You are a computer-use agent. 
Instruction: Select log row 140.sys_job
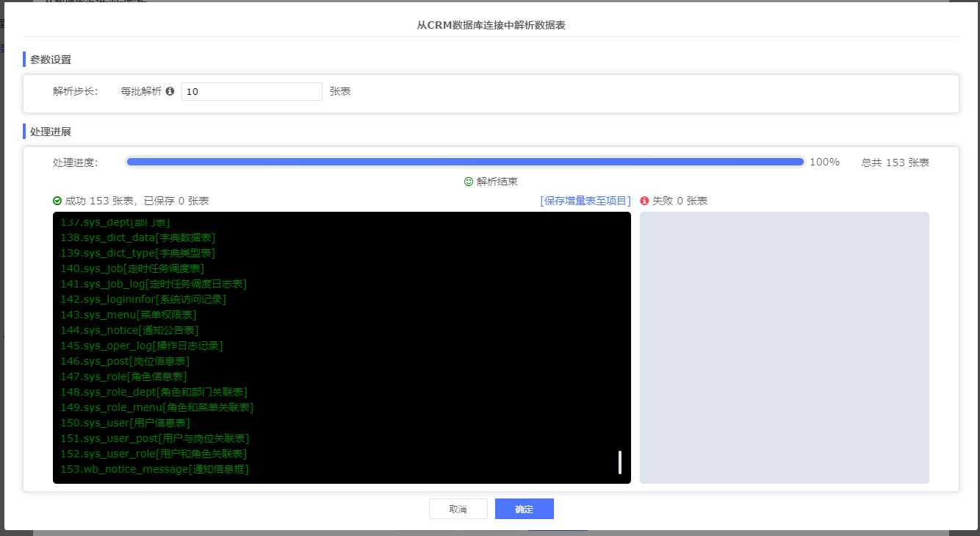coord(132,268)
